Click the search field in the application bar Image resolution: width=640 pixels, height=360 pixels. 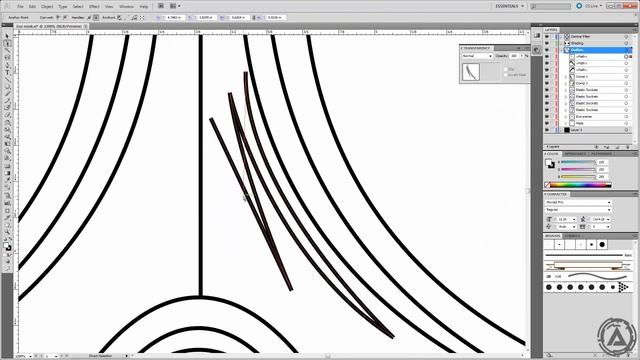pos(551,6)
